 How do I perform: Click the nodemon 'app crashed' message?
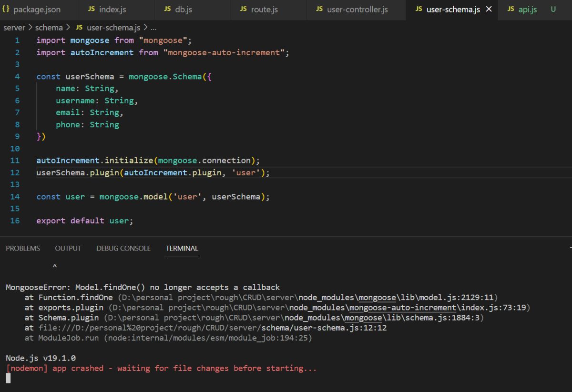[161, 368]
